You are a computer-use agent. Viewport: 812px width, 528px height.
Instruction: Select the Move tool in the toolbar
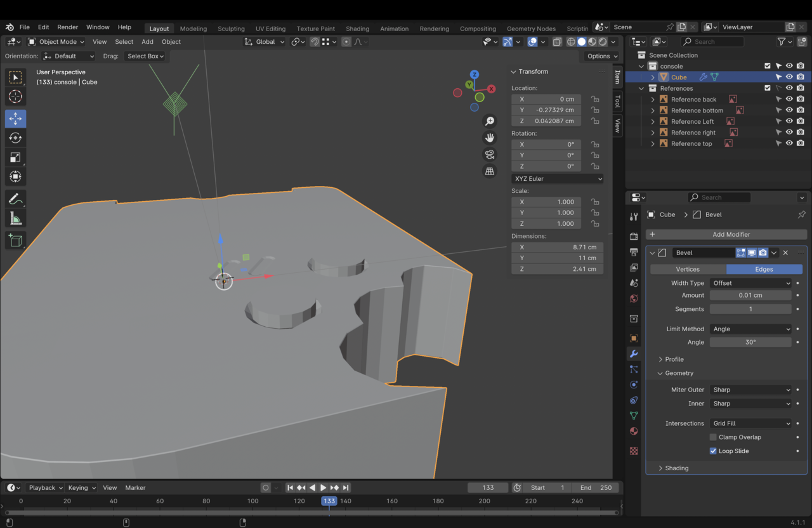[x=16, y=119]
